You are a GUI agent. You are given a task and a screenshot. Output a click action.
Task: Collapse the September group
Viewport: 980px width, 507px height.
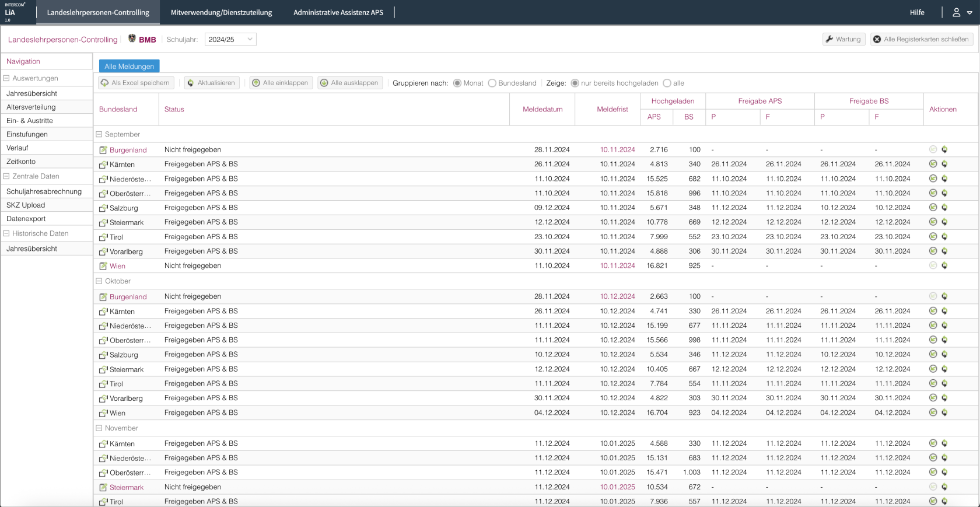pyautogui.click(x=99, y=134)
